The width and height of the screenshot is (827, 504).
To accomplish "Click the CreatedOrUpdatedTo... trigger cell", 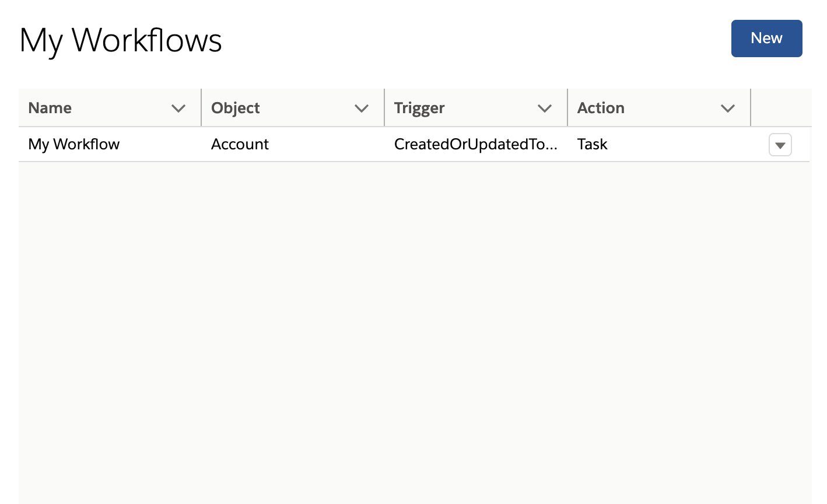I will [475, 145].
